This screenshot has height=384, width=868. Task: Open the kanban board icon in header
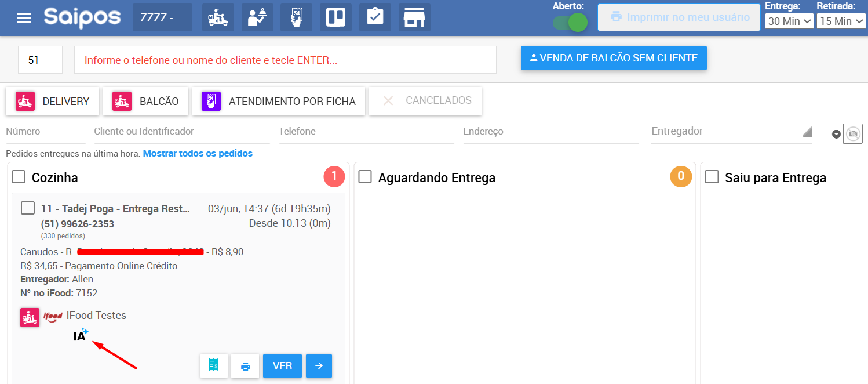(x=335, y=17)
